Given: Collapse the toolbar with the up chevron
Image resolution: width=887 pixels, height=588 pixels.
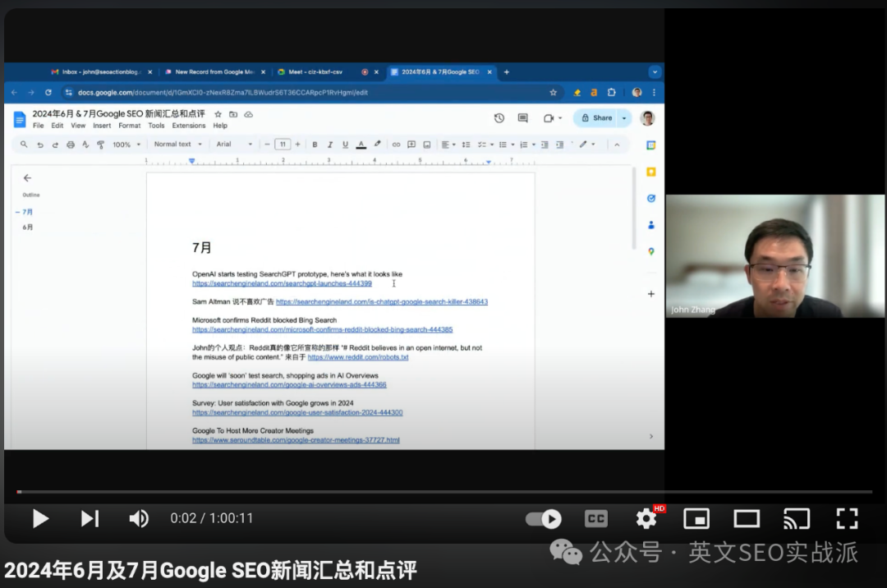Looking at the screenshot, I should (x=617, y=145).
